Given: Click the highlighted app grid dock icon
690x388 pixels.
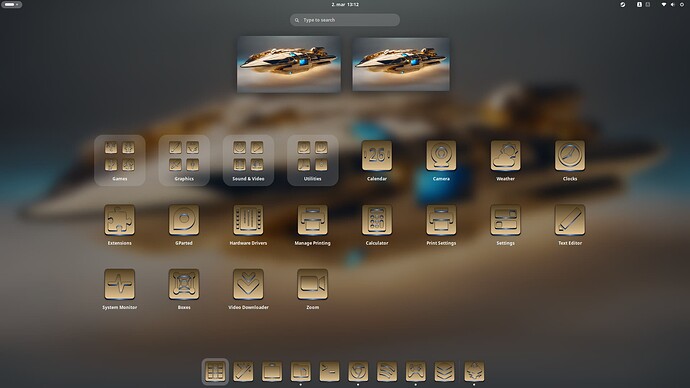Looking at the screenshot, I should pyautogui.click(x=215, y=372).
